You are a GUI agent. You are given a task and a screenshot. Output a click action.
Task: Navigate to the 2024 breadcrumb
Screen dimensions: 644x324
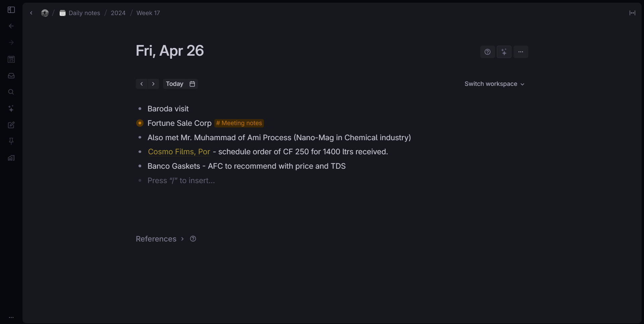118,13
